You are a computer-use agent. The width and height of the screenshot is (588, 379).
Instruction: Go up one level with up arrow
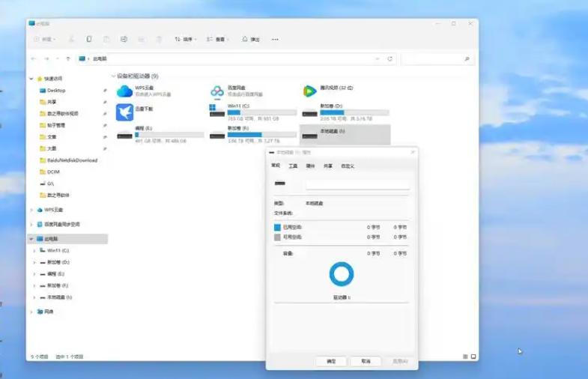[68, 59]
